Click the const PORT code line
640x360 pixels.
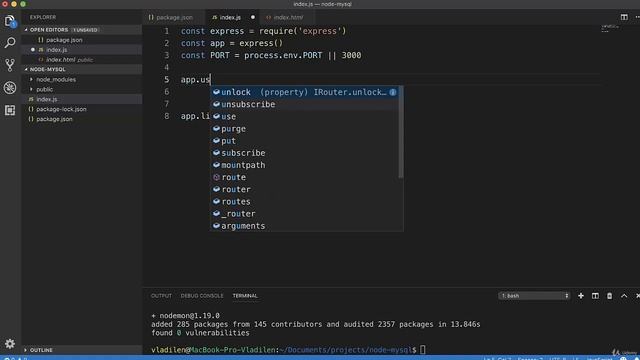coord(271,55)
